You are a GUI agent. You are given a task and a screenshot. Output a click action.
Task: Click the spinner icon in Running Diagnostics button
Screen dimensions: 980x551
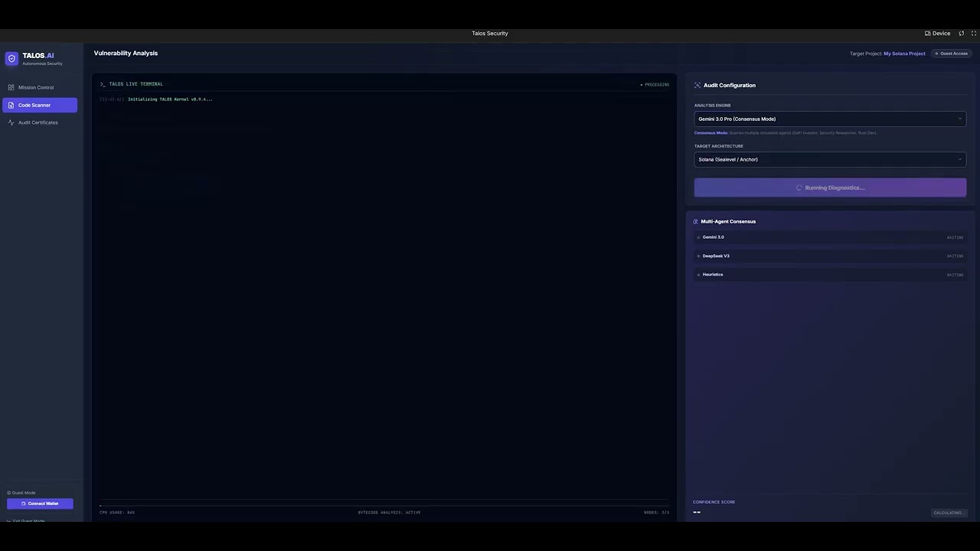(799, 187)
